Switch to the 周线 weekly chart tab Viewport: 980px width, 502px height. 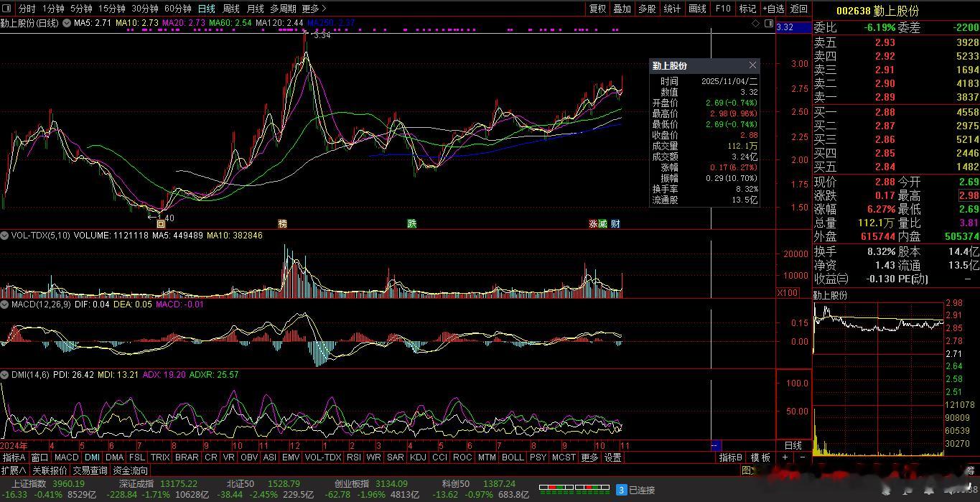pyautogui.click(x=230, y=9)
